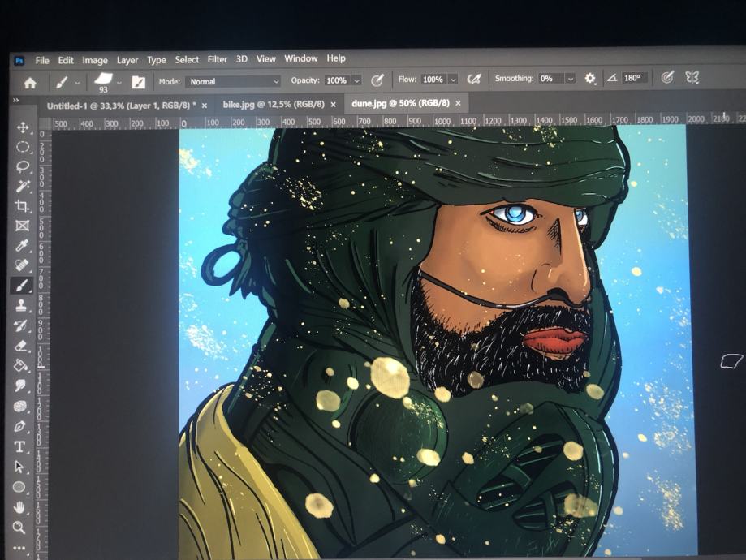Open the Smoothing slider dropdown arrow

(571, 79)
